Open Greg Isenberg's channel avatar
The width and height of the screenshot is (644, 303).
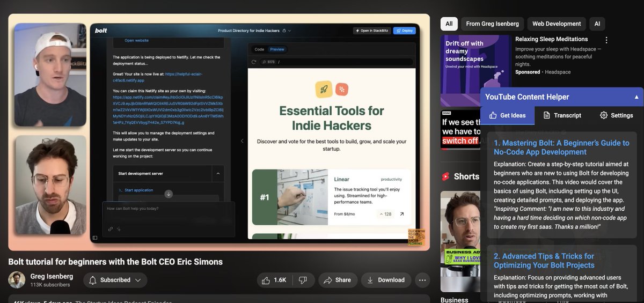click(x=17, y=280)
